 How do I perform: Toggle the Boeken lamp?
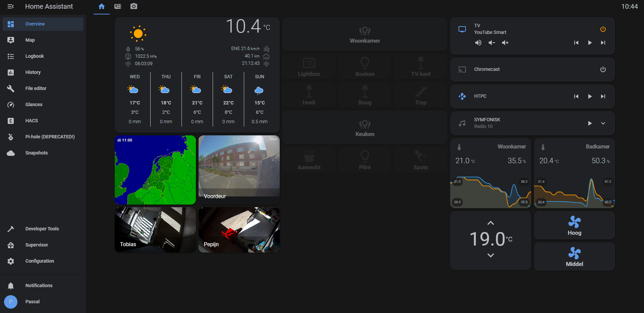[x=365, y=67]
